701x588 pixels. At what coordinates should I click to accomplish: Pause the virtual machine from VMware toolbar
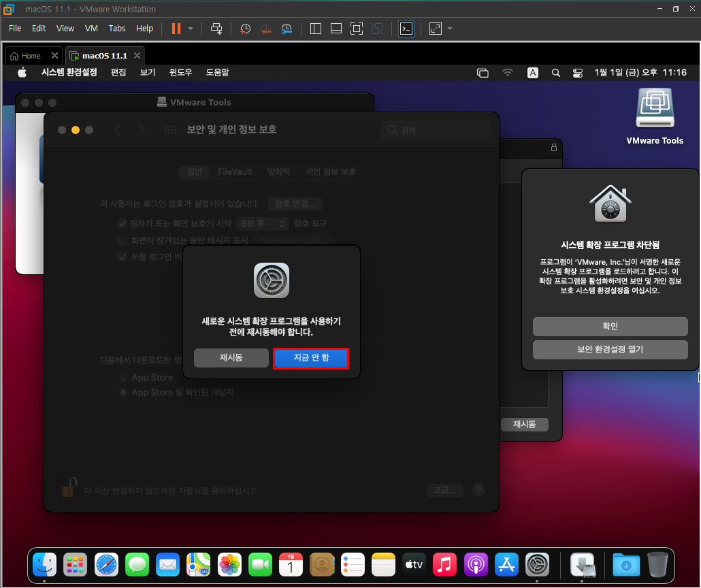click(176, 29)
